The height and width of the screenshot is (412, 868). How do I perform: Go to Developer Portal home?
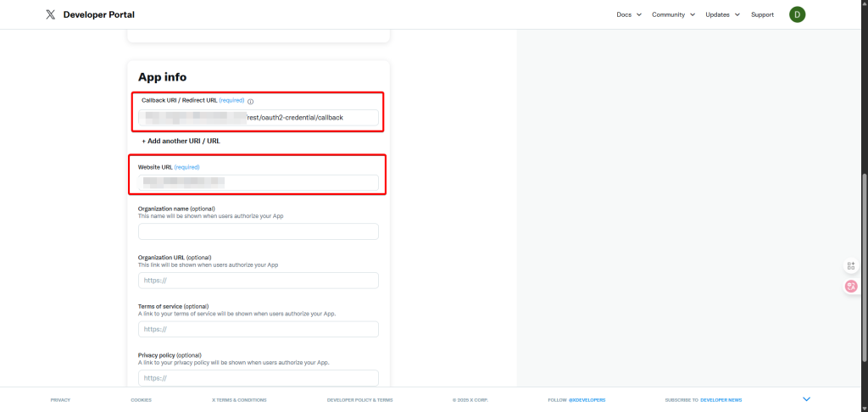101,14
